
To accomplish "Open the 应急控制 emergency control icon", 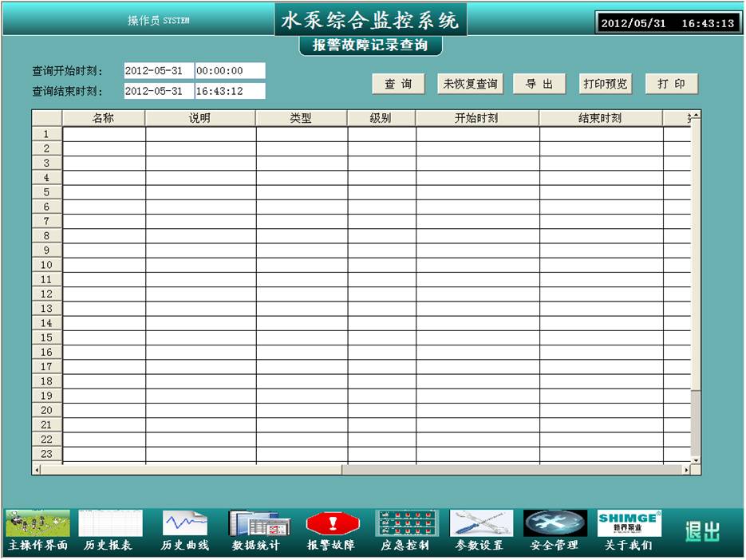I will [407, 524].
